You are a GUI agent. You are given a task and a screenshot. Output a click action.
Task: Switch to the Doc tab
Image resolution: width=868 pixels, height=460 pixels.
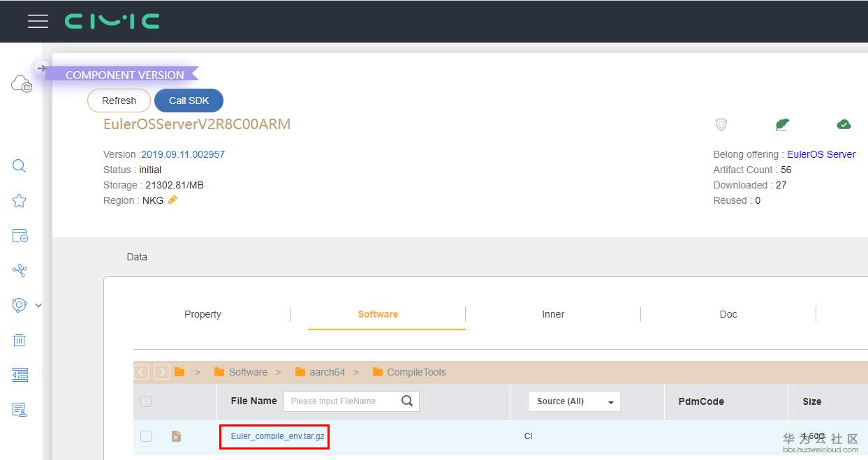click(x=728, y=314)
